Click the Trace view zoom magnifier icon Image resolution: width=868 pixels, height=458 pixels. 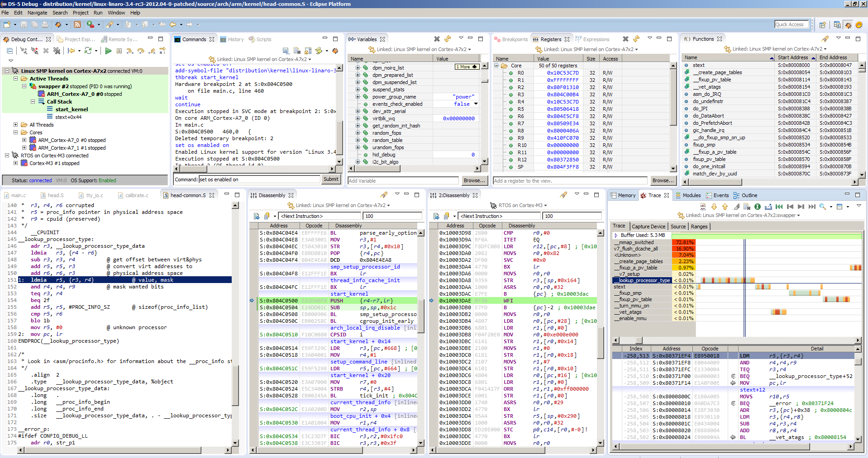823,207
